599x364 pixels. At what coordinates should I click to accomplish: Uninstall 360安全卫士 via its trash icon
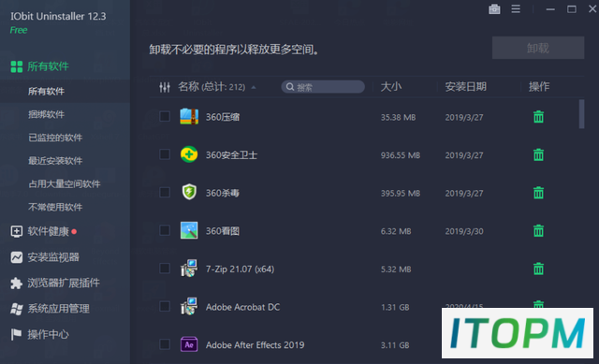pos(538,154)
